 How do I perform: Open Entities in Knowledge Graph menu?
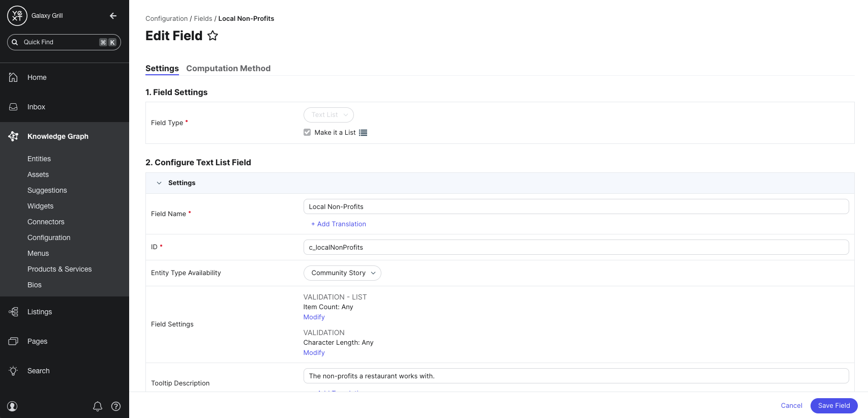pos(39,159)
